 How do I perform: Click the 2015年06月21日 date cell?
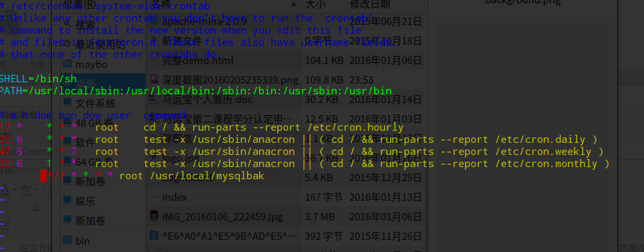(x=386, y=22)
